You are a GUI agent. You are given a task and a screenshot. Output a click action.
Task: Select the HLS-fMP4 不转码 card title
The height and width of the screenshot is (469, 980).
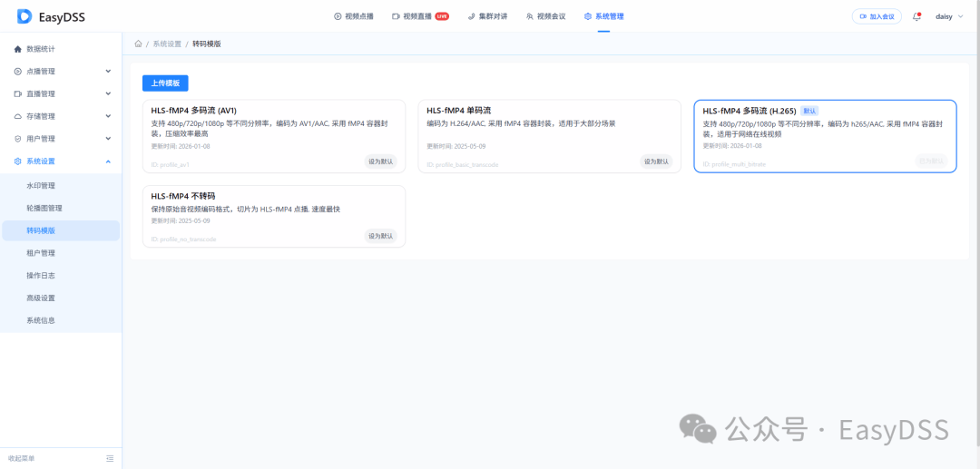point(183,195)
